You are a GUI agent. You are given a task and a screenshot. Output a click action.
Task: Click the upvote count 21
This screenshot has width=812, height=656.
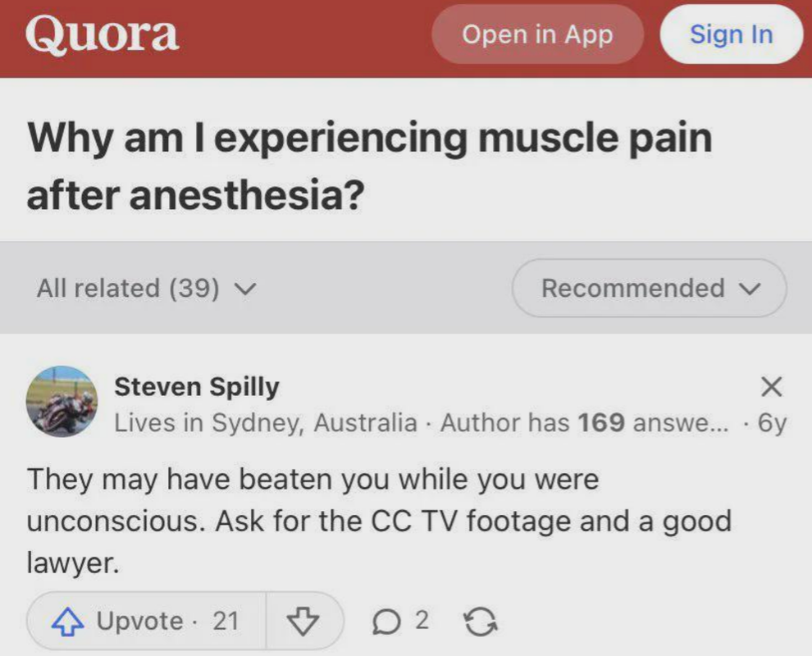[x=226, y=622]
